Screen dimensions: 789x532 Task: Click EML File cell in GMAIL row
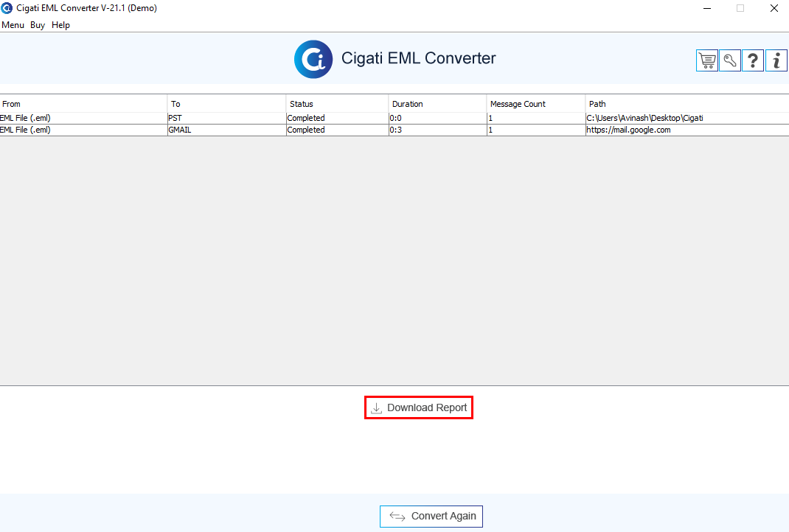[83, 130]
